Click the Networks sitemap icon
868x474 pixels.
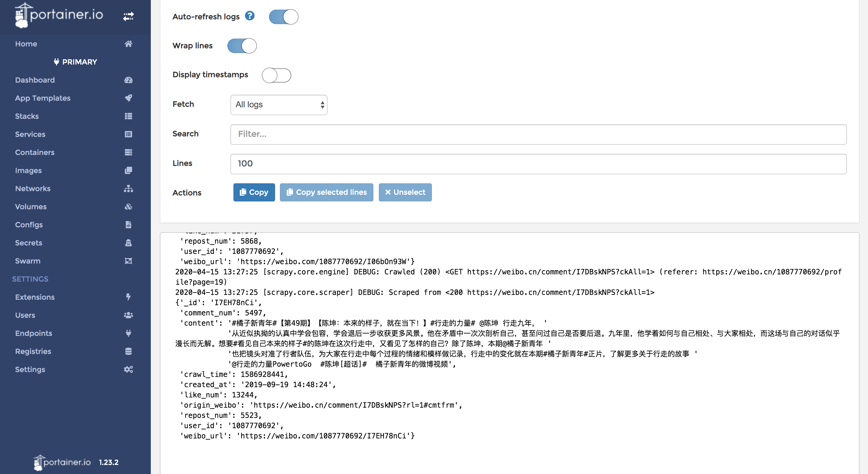pyautogui.click(x=128, y=189)
